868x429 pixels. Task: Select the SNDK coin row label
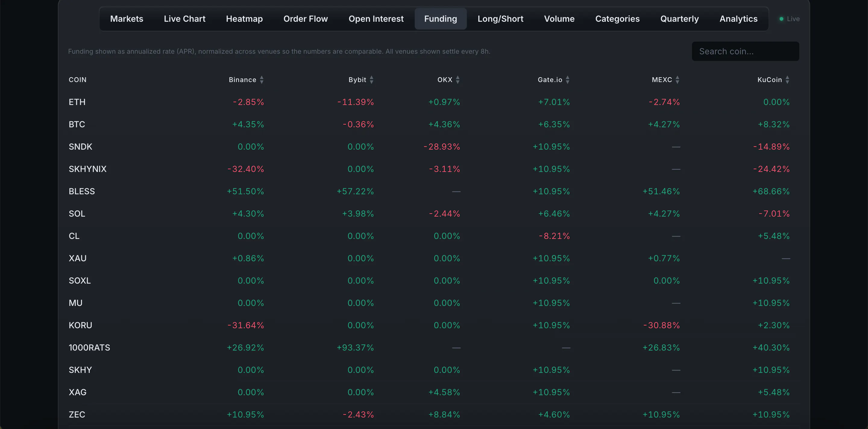tap(80, 147)
